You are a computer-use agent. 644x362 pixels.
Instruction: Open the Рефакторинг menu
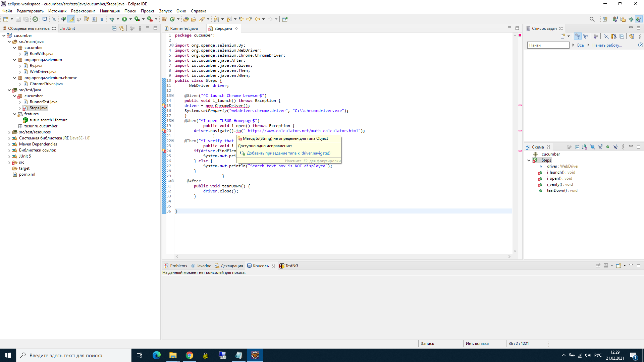pyautogui.click(x=83, y=11)
